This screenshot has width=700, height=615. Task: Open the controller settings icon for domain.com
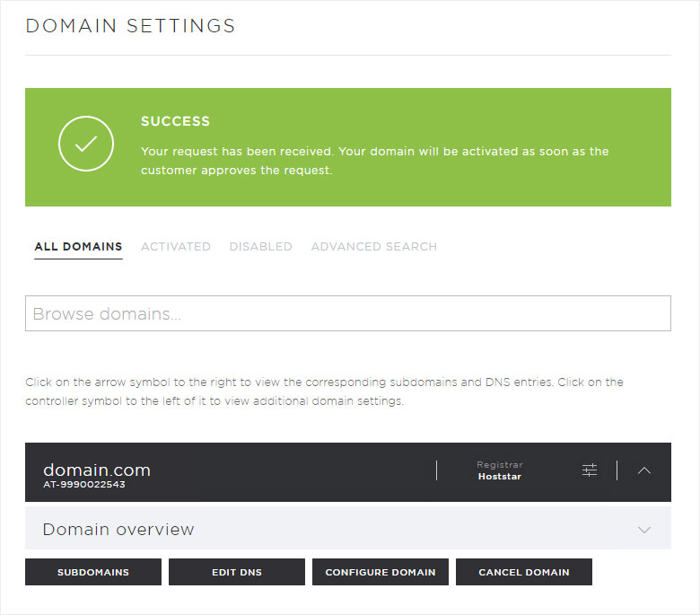(x=590, y=470)
